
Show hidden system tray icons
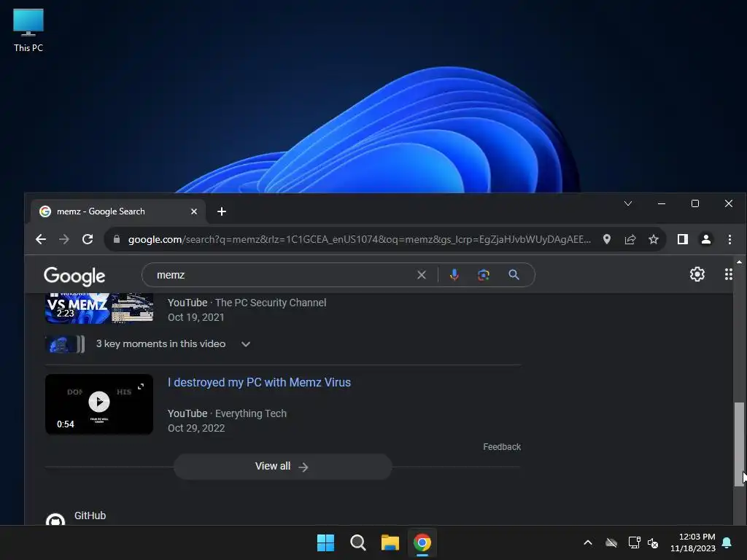point(588,542)
